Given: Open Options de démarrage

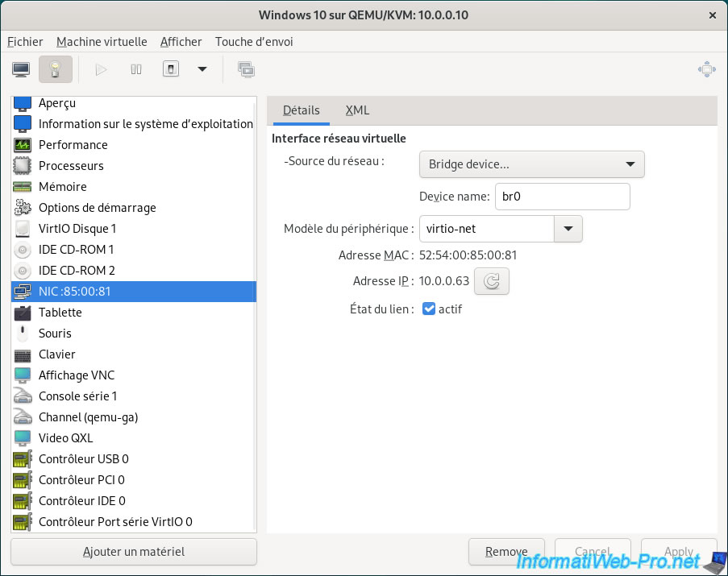Looking at the screenshot, I should 134,208.
